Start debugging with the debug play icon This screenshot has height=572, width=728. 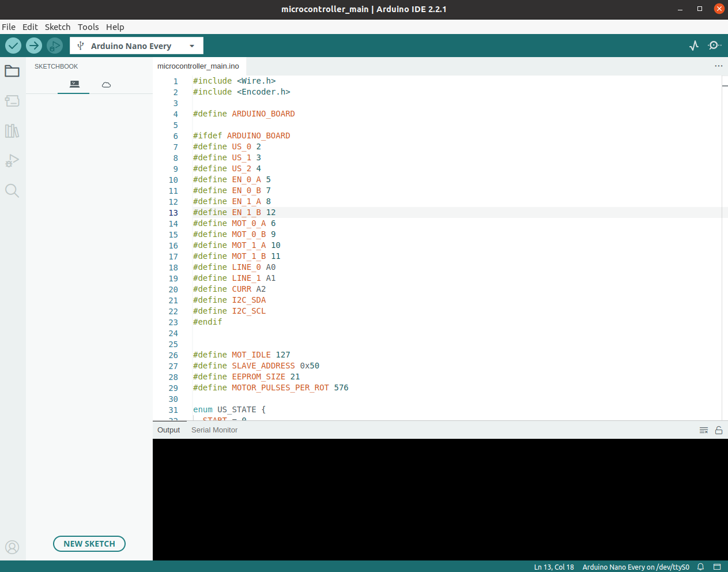pos(55,46)
